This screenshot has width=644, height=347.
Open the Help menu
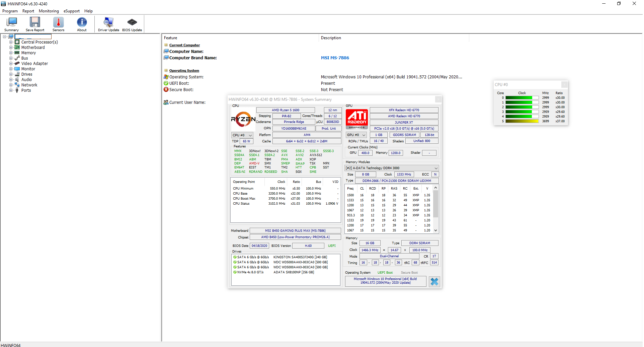[x=88, y=11]
